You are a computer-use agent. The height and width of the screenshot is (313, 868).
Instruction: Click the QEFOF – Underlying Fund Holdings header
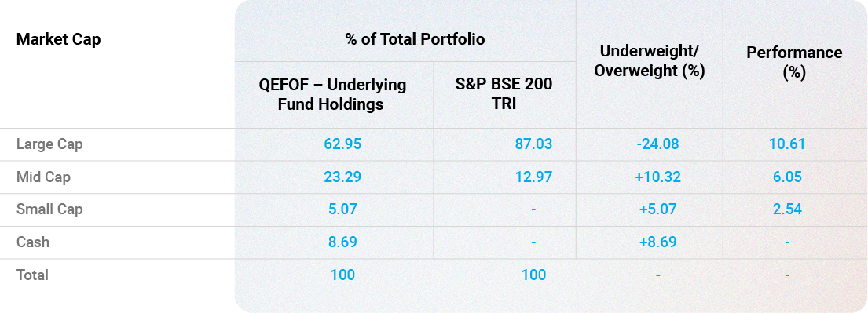pos(332,95)
